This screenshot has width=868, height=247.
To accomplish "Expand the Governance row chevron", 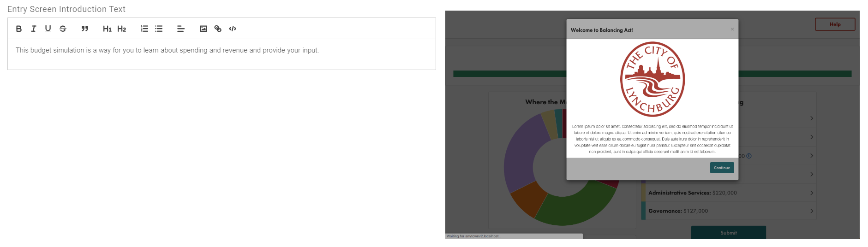I will 812,211.
